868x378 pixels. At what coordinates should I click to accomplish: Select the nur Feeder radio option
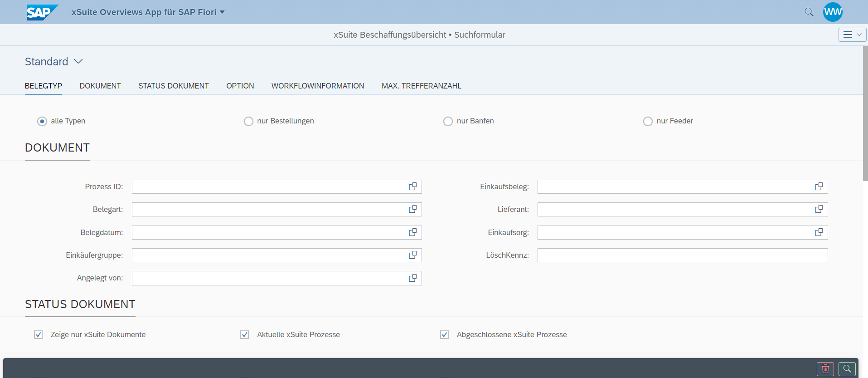648,121
